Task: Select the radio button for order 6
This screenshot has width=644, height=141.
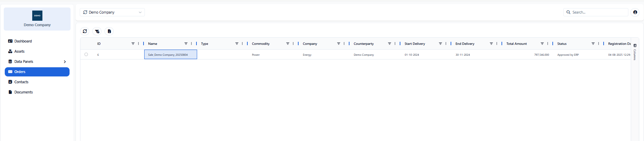Action: pyautogui.click(x=86, y=54)
